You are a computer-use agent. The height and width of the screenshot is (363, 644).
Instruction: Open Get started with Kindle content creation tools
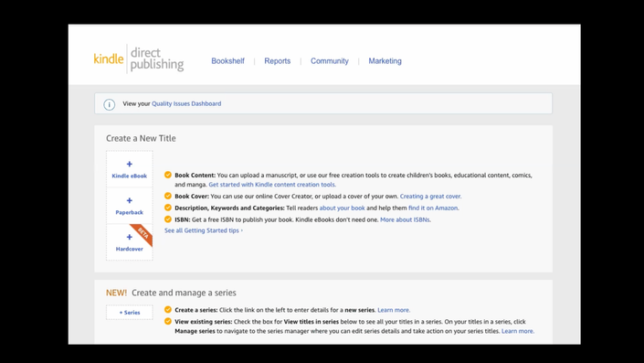tap(272, 185)
